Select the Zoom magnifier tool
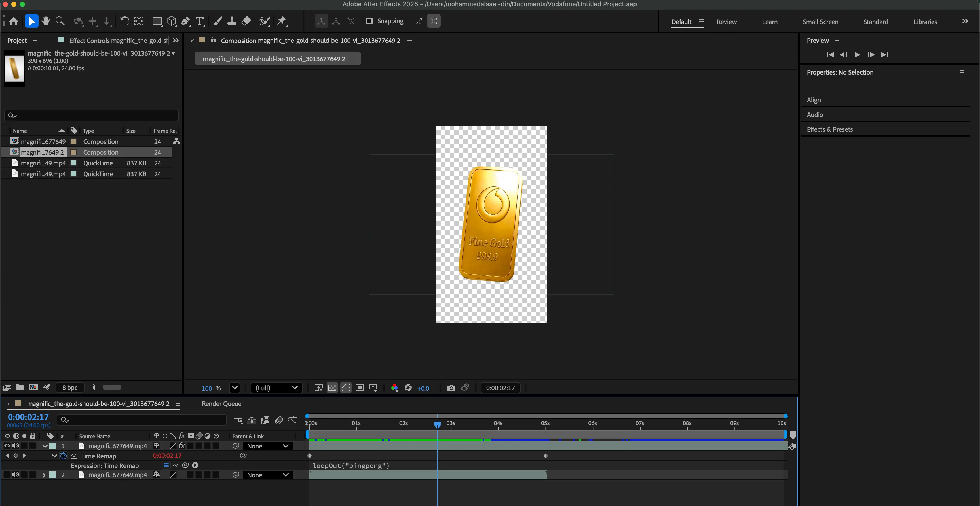The width and height of the screenshot is (980, 506). tap(60, 21)
